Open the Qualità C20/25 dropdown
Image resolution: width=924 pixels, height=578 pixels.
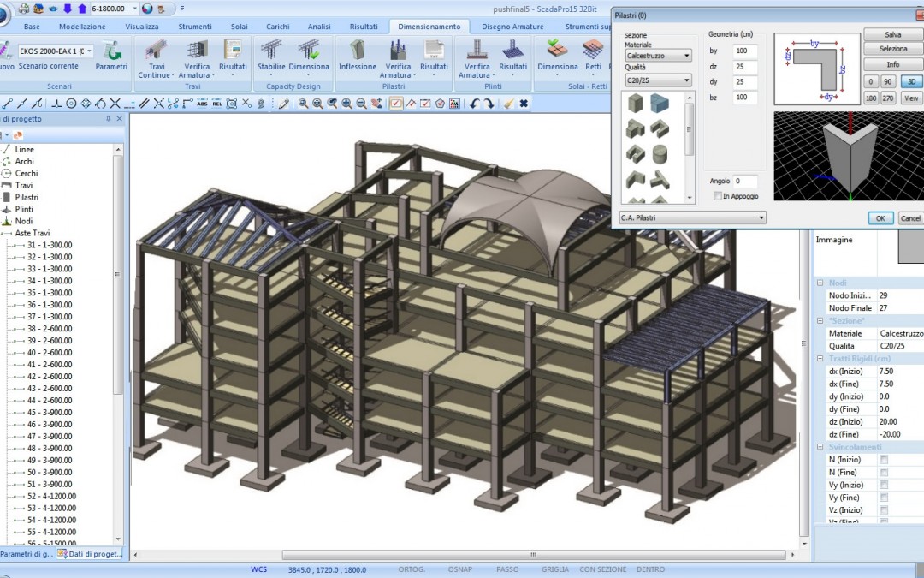point(660,80)
